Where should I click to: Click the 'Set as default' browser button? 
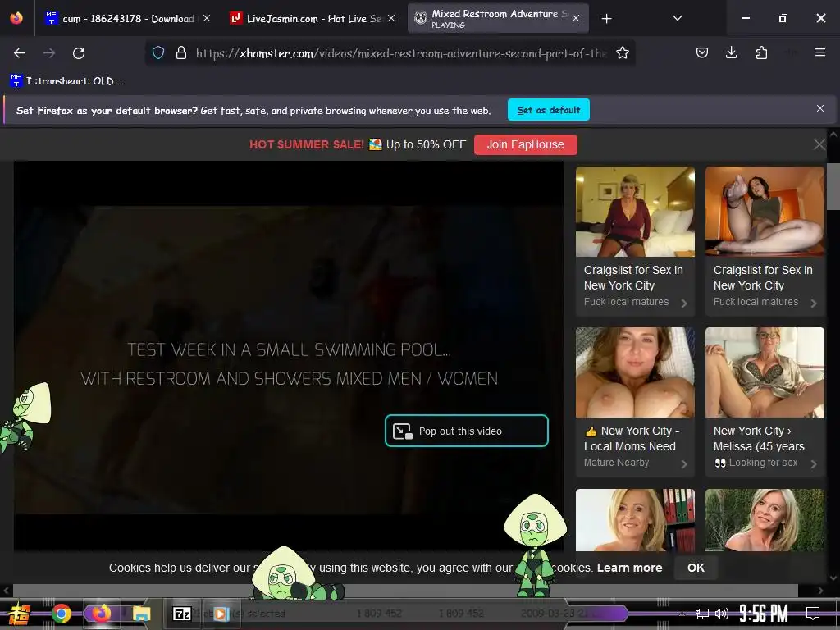tap(549, 110)
